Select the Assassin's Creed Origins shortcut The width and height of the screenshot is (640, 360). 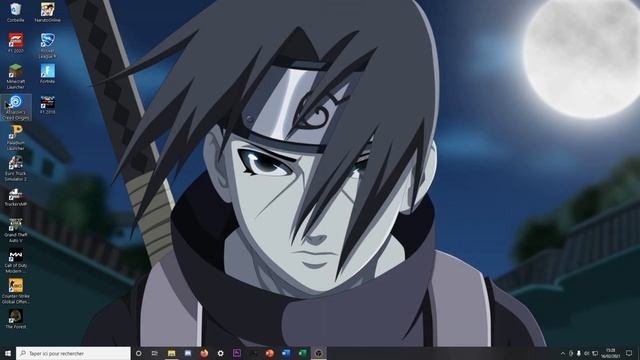tap(16, 107)
